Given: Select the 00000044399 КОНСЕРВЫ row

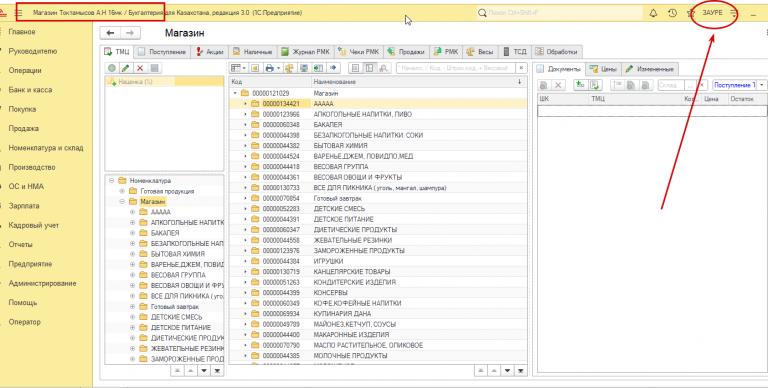Looking at the screenshot, I should (378, 292).
